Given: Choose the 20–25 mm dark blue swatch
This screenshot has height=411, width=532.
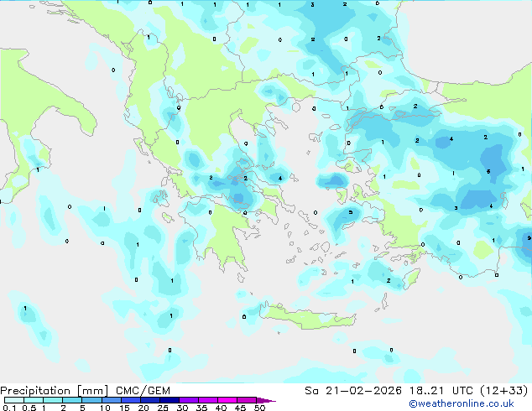Looking at the screenshot, I should coord(150,400).
